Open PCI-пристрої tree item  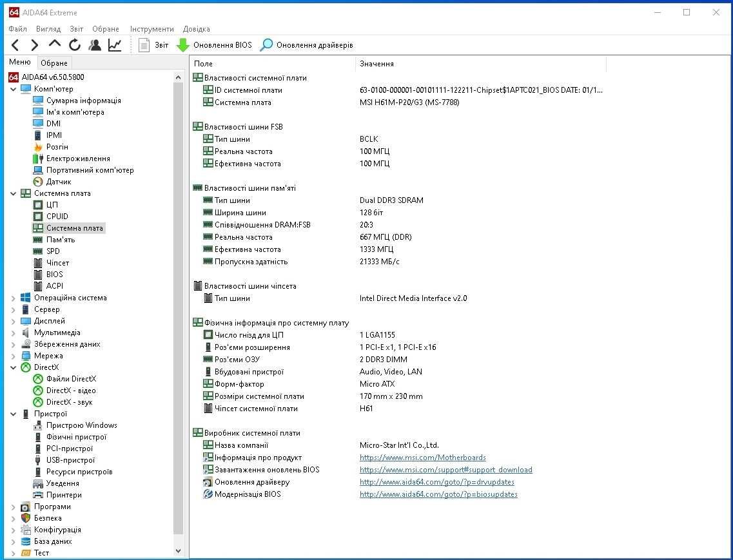coord(63,449)
